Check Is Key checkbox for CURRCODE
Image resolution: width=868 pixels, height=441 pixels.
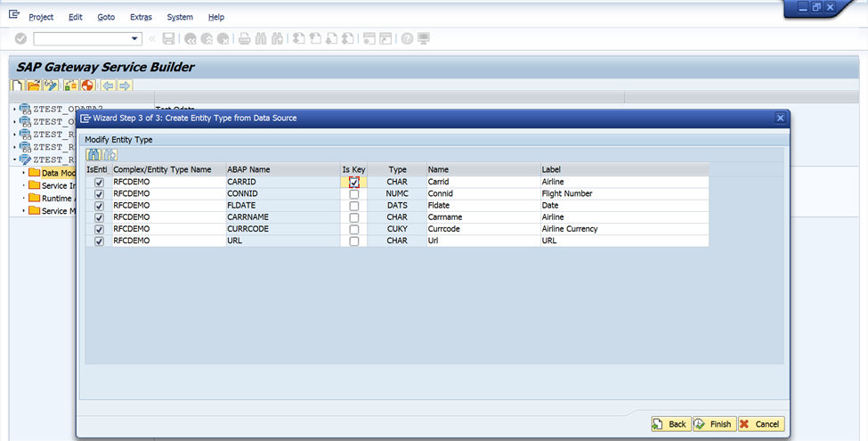click(x=354, y=229)
